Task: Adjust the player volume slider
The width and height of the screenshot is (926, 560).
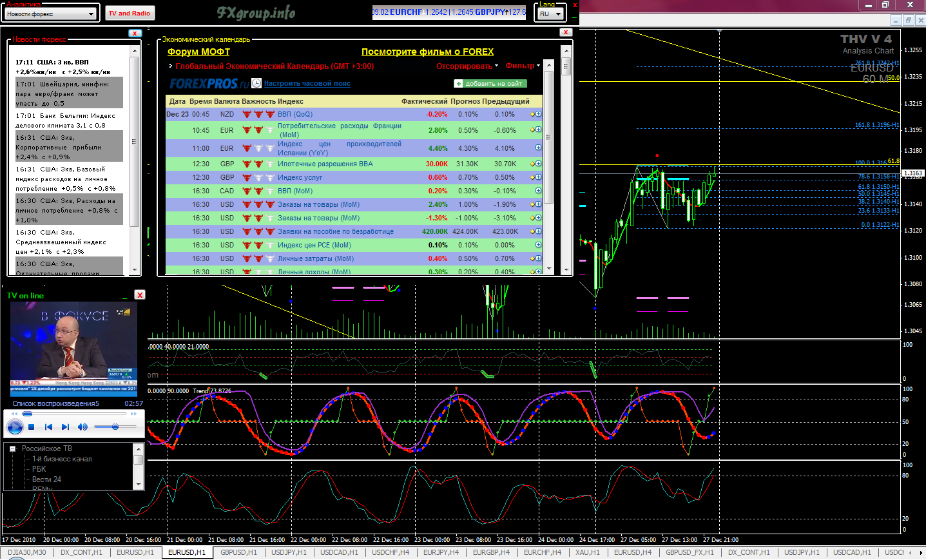Action: pyautogui.click(x=115, y=427)
